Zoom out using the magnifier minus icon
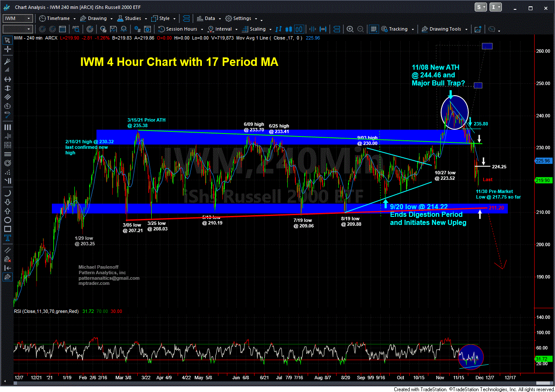Screen dimensions: 555x392 pos(360,29)
